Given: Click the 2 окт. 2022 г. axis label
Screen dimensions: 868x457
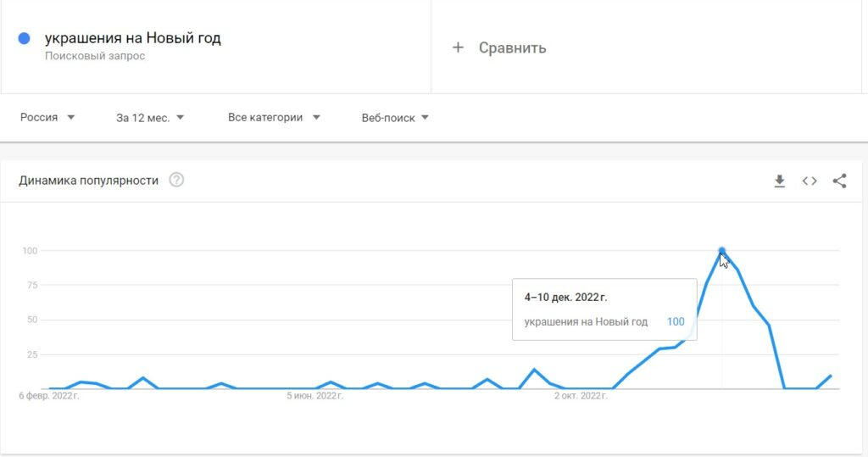Looking at the screenshot, I should [581, 396].
